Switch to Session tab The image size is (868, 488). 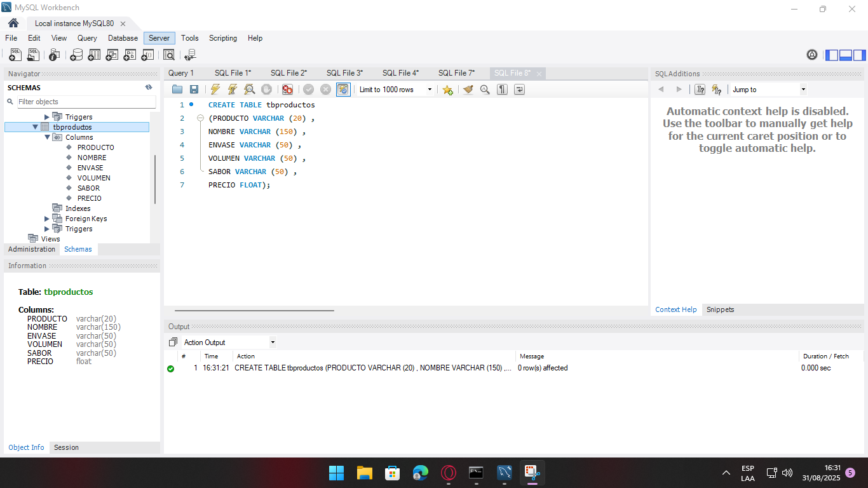click(66, 447)
